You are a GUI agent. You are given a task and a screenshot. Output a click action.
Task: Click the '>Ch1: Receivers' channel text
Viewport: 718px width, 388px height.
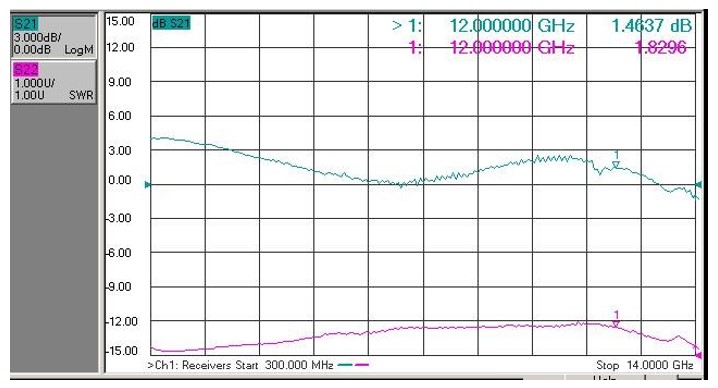pyautogui.click(x=189, y=365)
